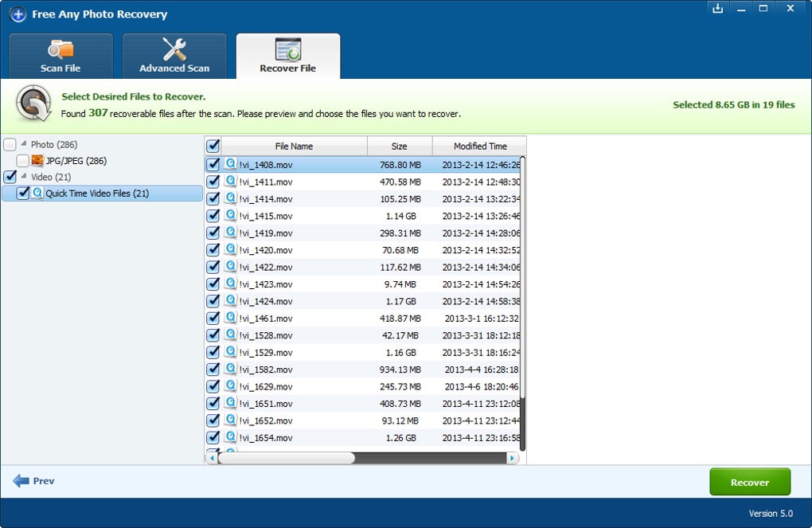Click QuickTime icon of !vi_1654.mov
Screen dimensions: 812x528
(x=230, y=437)
